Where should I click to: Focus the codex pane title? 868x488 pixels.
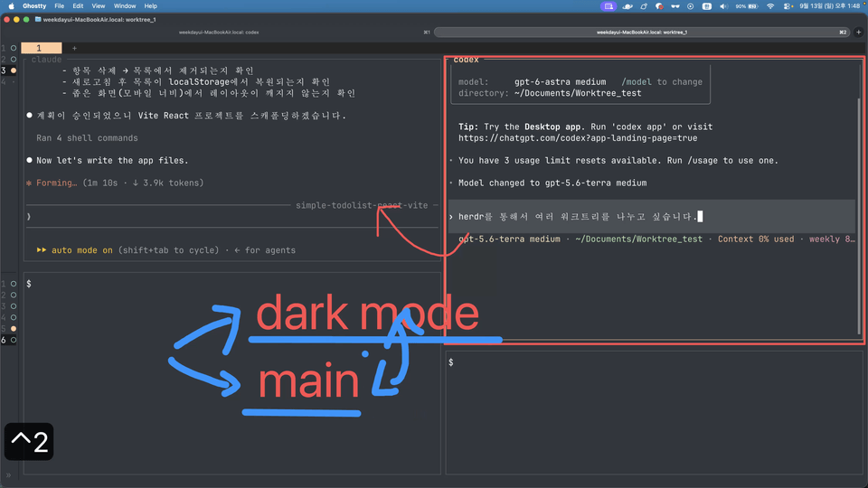[466, 60]
